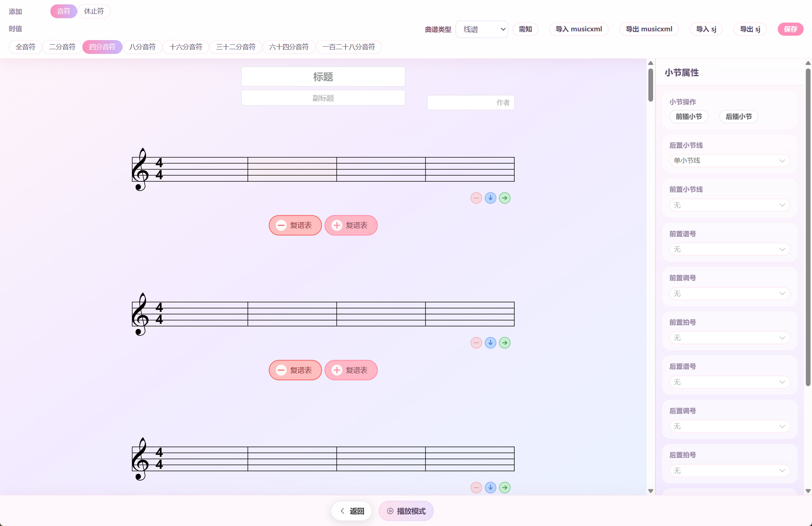The height and width of the screenshot is (526, 812).
Task: Choose 三十二分音符 duration
Action: click(236, 47)
